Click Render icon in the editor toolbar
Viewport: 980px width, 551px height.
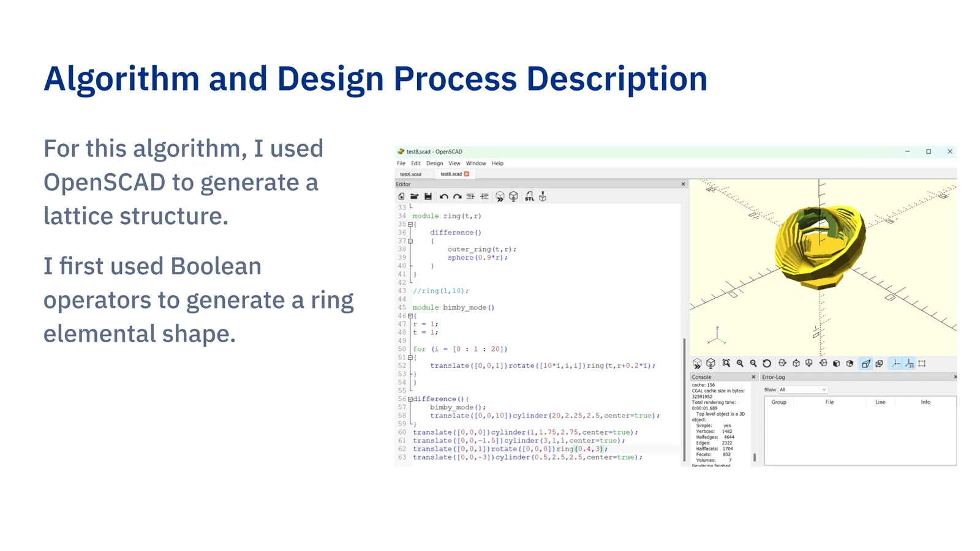point(514,197)
